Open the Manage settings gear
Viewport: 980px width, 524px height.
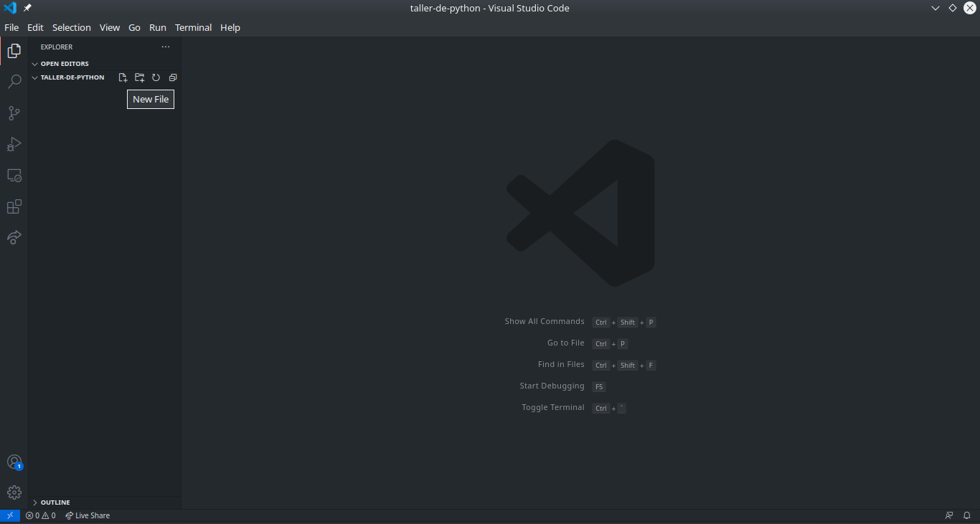pos(14,492)
